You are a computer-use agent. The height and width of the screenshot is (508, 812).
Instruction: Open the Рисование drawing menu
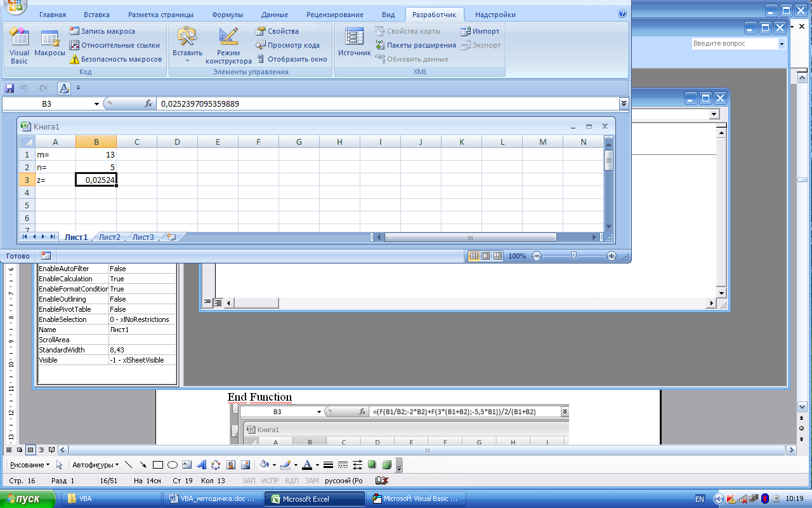tap(29, 465)
